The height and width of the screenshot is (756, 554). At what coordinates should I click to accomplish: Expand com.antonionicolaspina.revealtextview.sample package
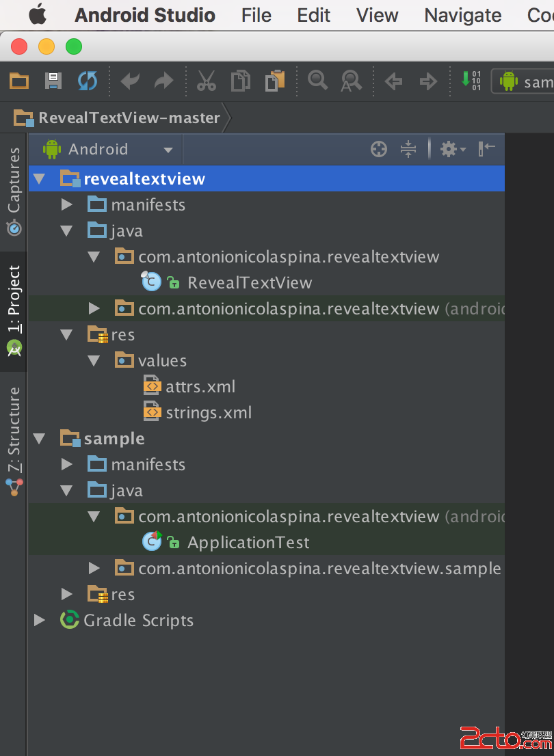94,568
